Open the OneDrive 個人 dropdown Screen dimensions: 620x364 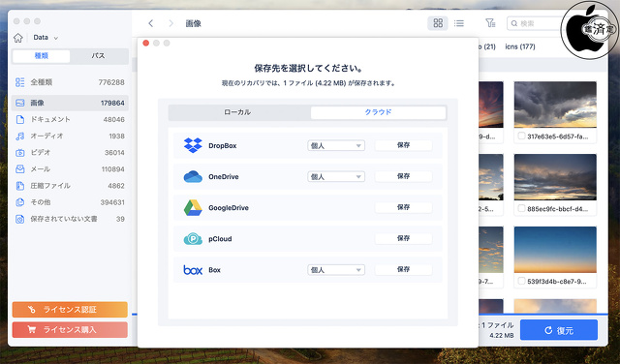[x=336, y=176]
